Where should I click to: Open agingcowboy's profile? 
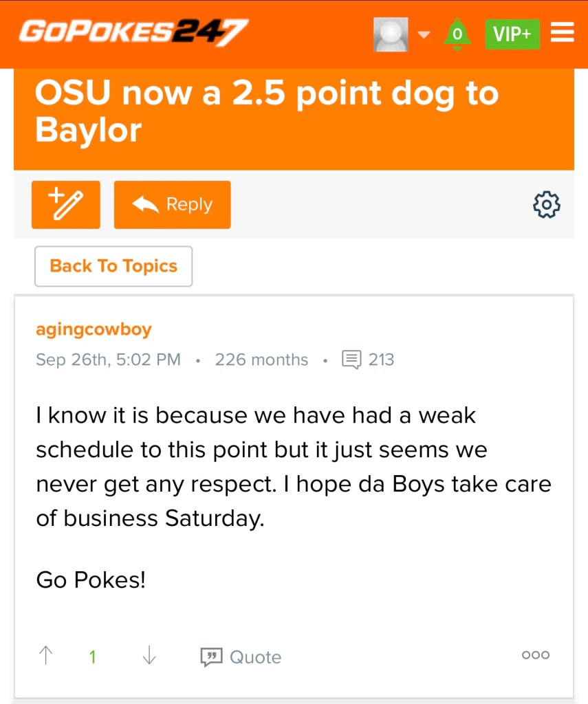tap(94, 329)
